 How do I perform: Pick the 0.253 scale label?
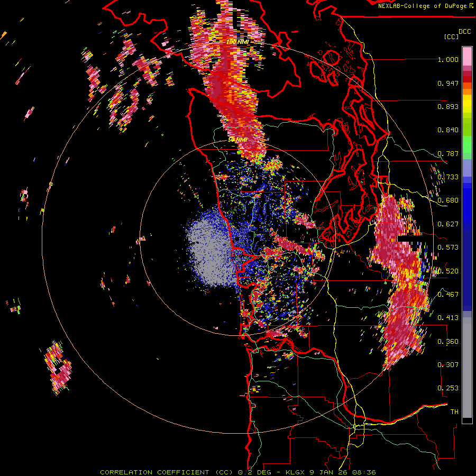point(448,388)
